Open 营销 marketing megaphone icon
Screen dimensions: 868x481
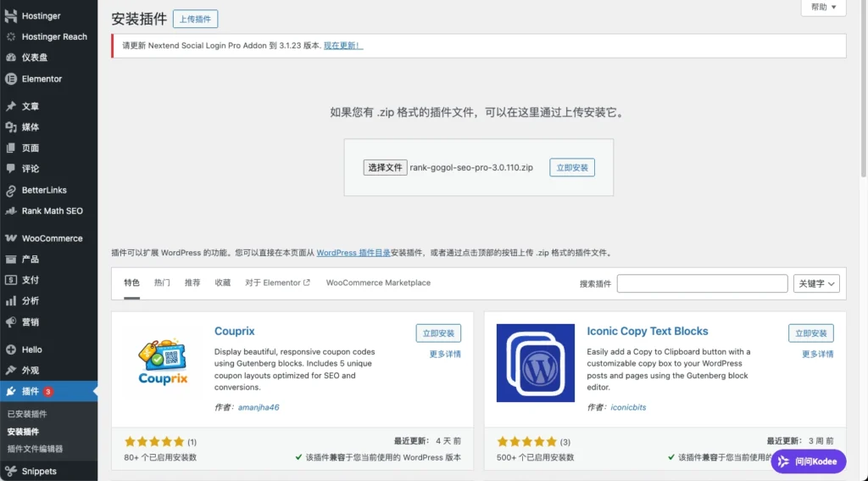click(10, 322)
